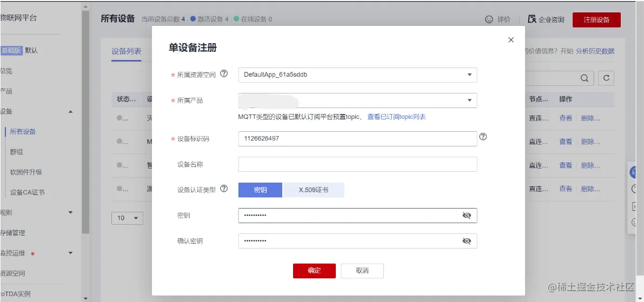
Task: Click 删除 in second device row
Action: 590,142
